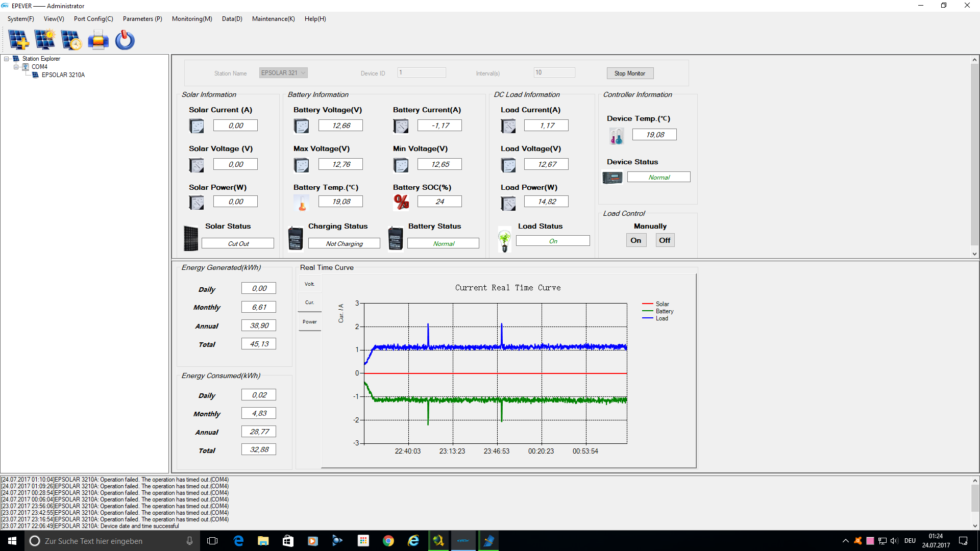
Task: Collapse the Station Explorer tree node
Action: click(7, 59)
